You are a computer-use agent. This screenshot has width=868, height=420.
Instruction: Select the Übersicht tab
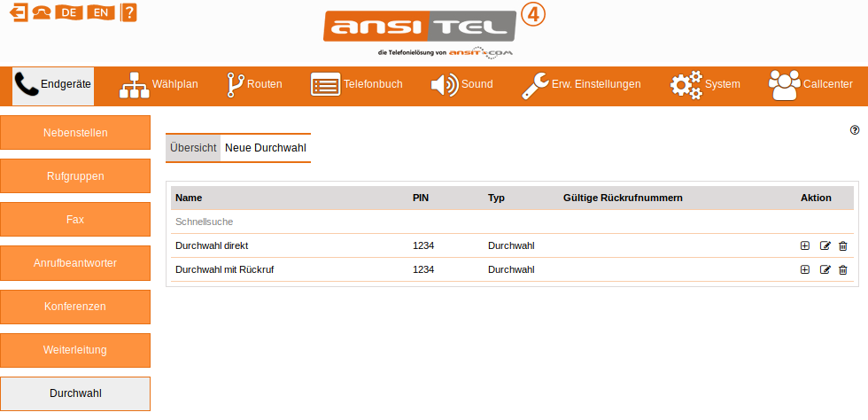point(193,148)
